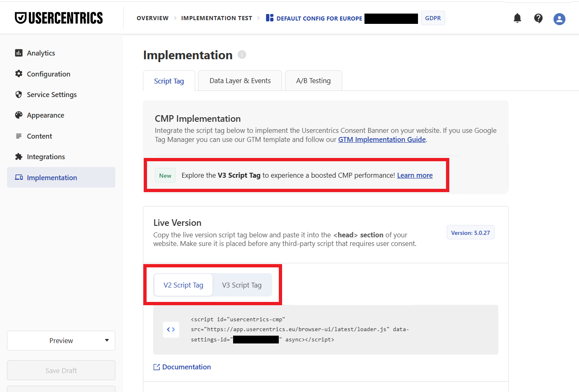Screen dimensions: 579x392
Task: Switch to A/B Testing tab
Action: (x=313, y=81)
